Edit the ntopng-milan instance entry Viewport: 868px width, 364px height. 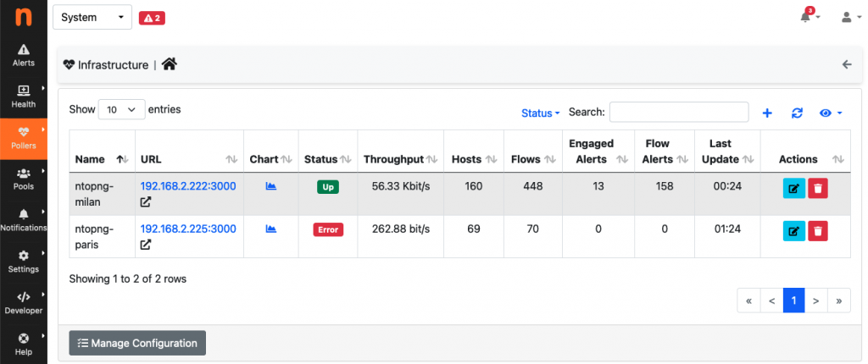(793, 188)
